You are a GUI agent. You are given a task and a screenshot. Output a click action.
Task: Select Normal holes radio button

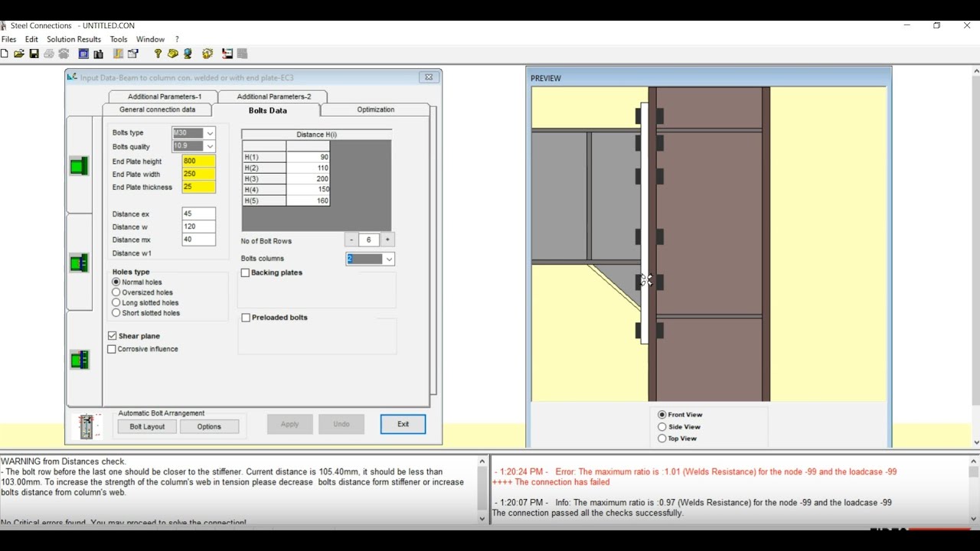point(116,282)
